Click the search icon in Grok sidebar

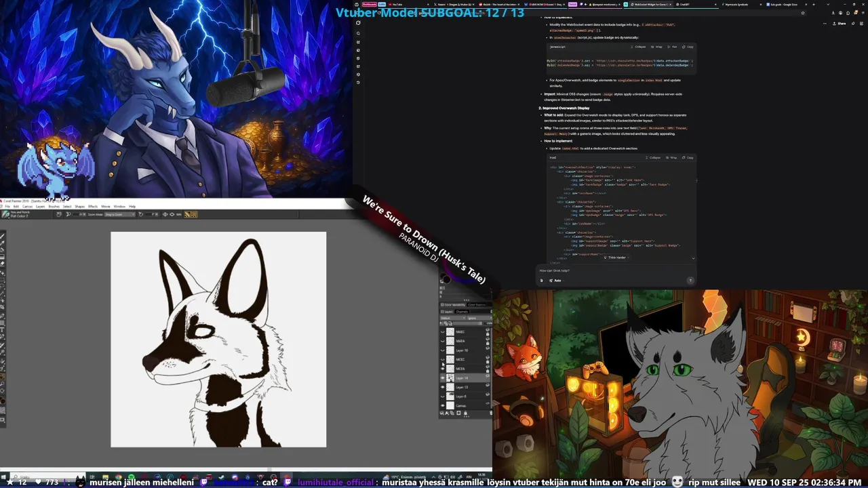pos(358,33)
